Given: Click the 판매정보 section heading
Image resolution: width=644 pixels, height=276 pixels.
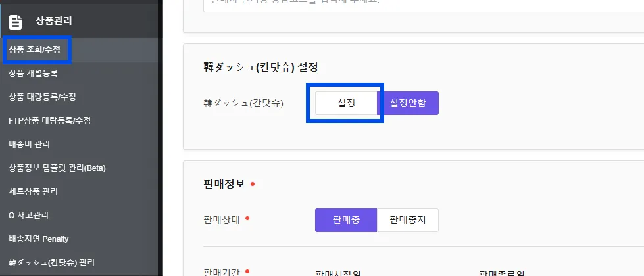Looking at the screenshot, I should click(224, 184).
